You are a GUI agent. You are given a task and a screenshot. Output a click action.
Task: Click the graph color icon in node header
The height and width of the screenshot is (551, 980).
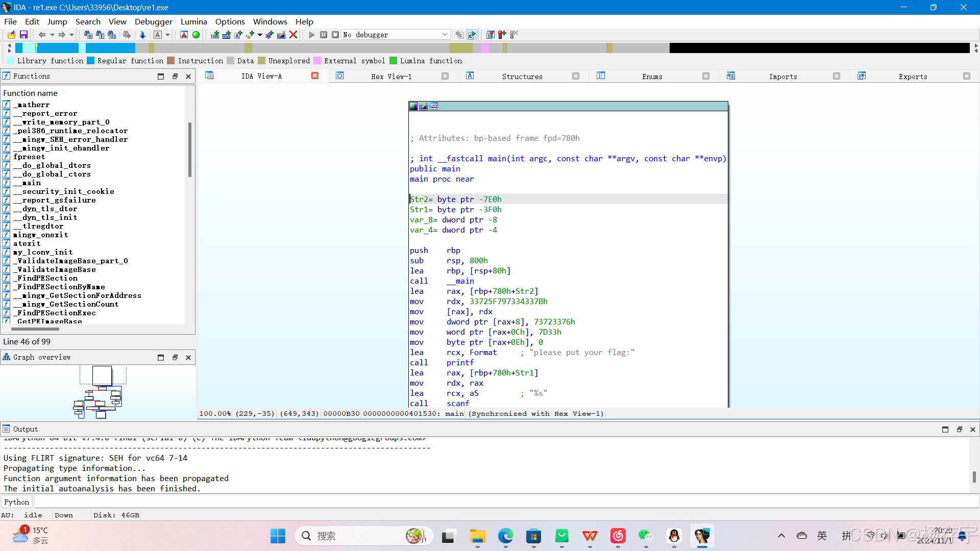pyautogui.click(x=413, y=106)
